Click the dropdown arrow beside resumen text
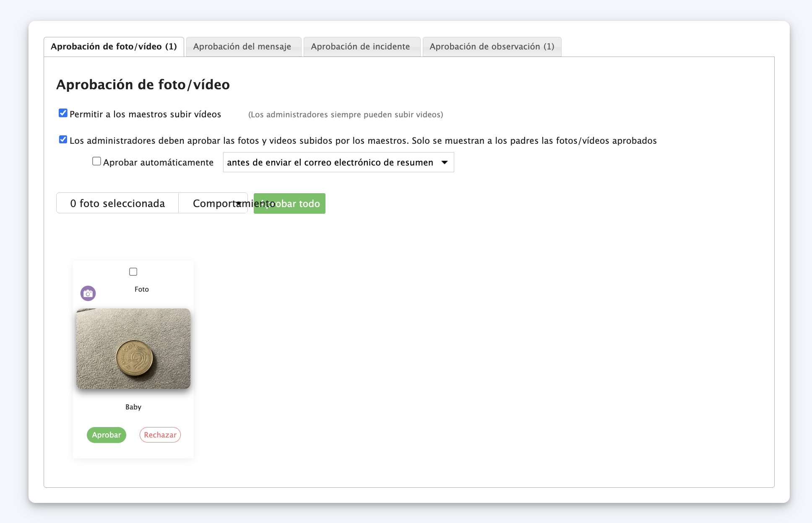This screenshot has width=812, height=523. [445, 162]
